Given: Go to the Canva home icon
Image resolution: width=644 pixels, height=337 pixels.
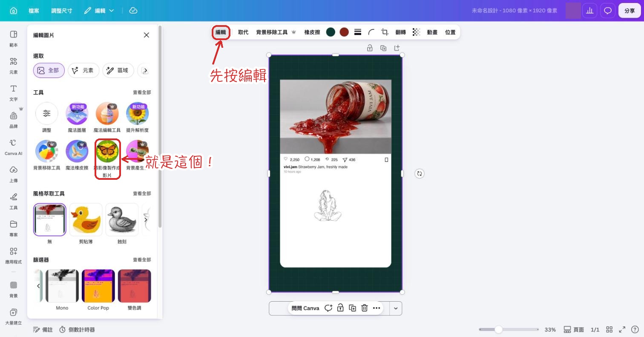Looking at the screenshot, I should (14, 11).
